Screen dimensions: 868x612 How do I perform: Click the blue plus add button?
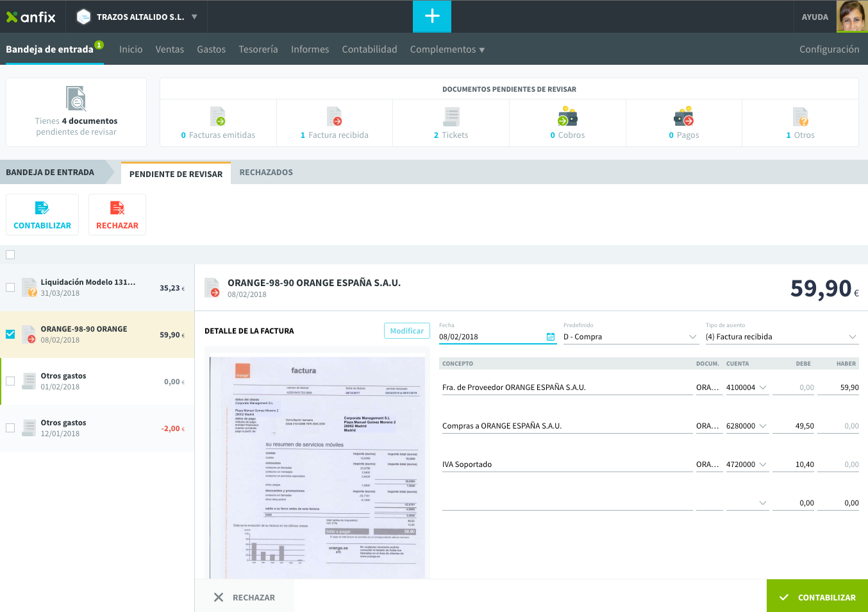pyautogui.click(x=432, y=16)
